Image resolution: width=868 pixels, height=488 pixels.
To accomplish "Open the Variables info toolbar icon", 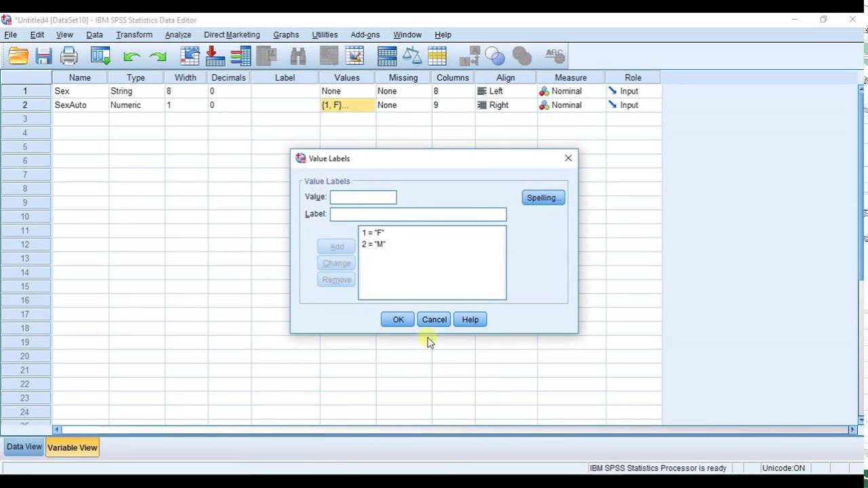I will (241, 56).
